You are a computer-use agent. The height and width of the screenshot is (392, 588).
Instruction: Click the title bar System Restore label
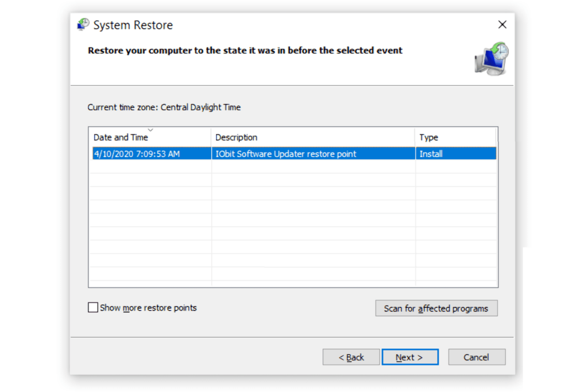point(136,25)
